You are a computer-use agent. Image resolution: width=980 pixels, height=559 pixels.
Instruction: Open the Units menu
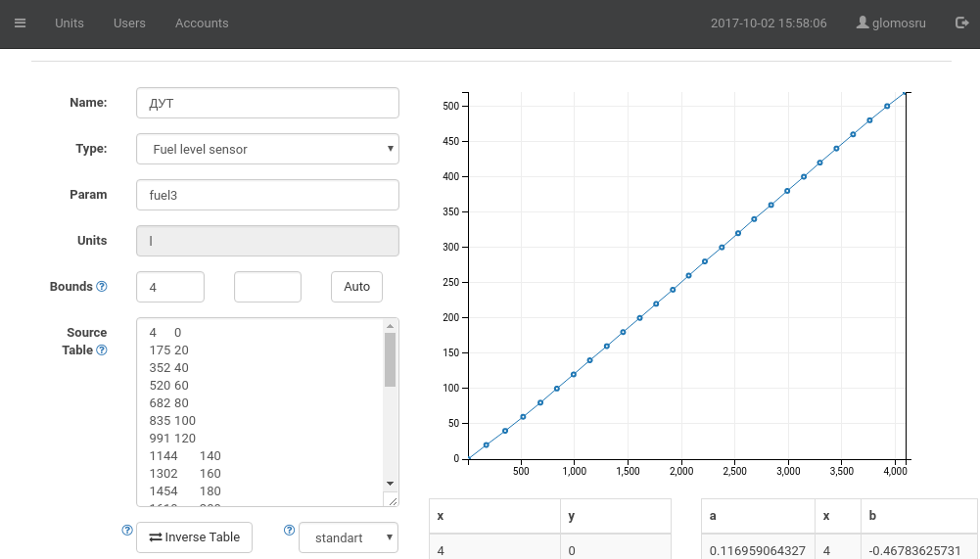click(x=70, y=23)
